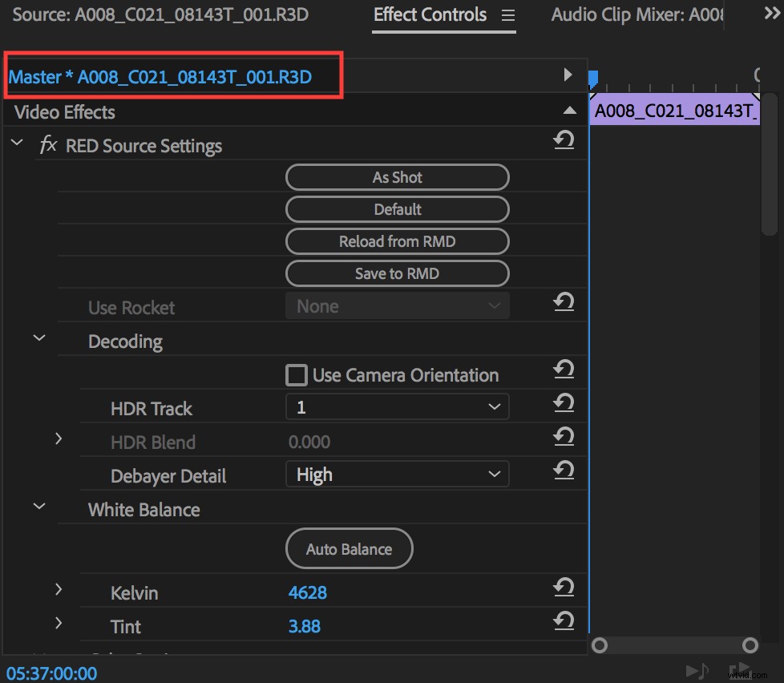This screenshot has height=683, width=784.
Task: Switch to the Audio Clip Mixer tab
Action: point(637,14)
